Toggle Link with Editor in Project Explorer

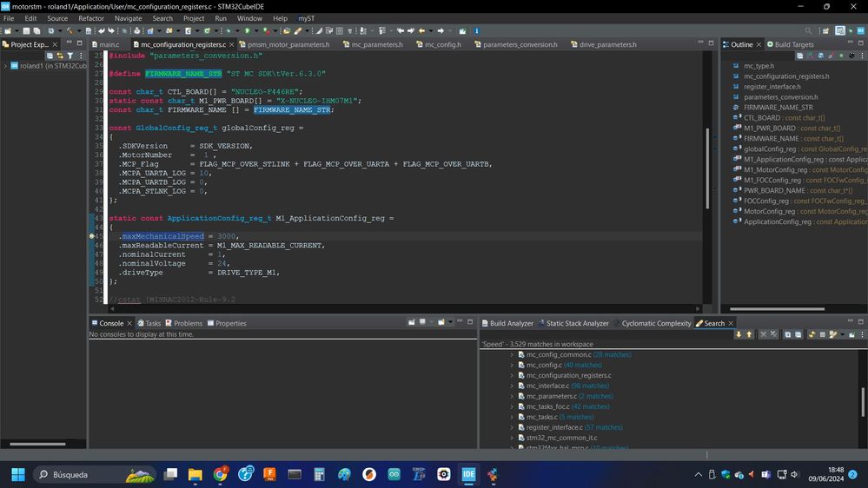[x=60, y=56]
